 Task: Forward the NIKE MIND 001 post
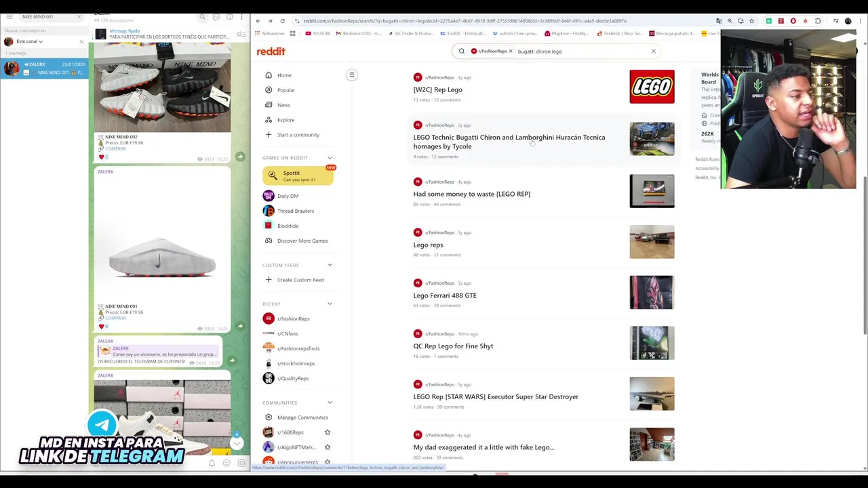pyautogui.click(x=240, y=326)
